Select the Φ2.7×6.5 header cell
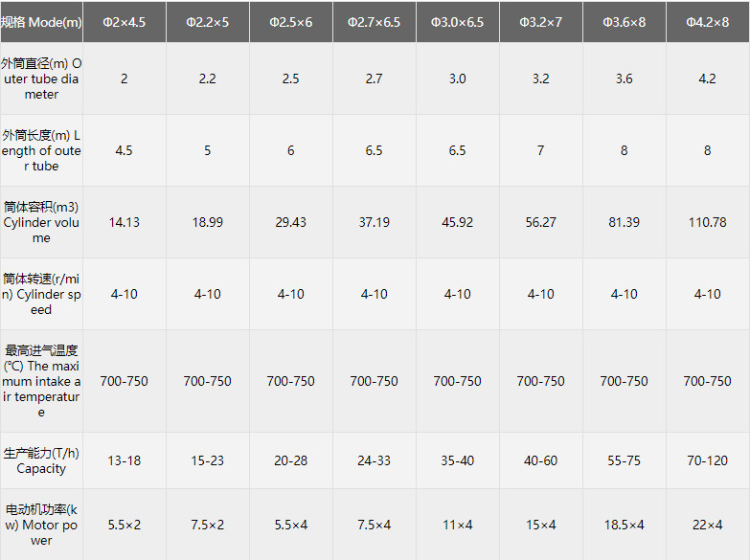Screen dimensions: 750x560 click(375, 21)
